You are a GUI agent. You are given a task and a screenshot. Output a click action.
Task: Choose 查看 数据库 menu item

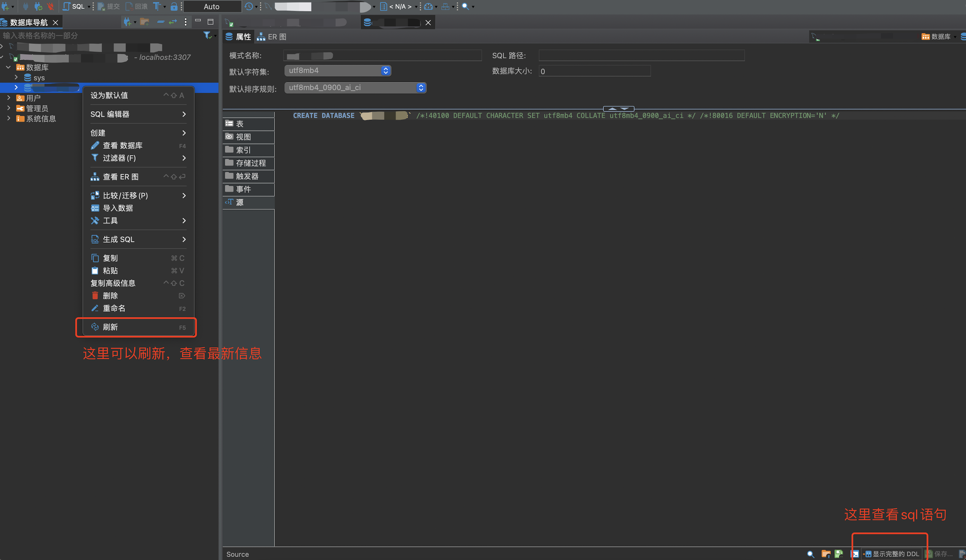[138, 145]
